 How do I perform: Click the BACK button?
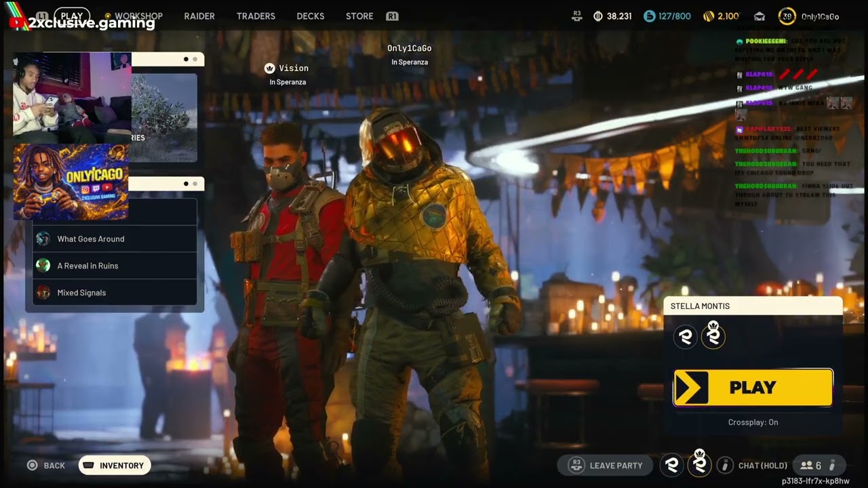[x=54, y=466]
